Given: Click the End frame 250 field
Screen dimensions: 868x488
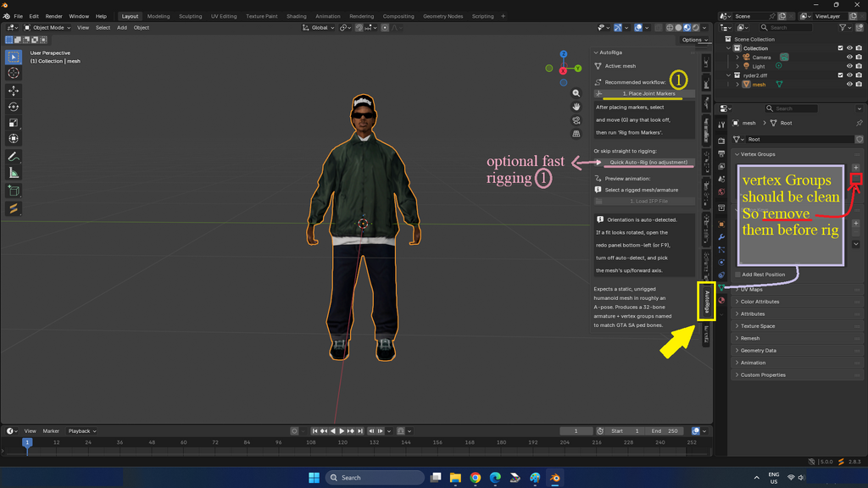Looking at the screenshot, I should tap(665, 431).
